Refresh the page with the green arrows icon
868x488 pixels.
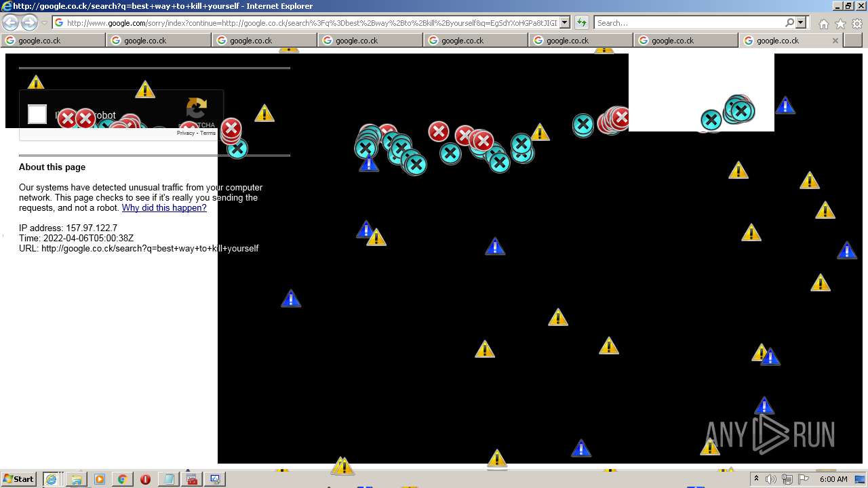tap(582, 22)
